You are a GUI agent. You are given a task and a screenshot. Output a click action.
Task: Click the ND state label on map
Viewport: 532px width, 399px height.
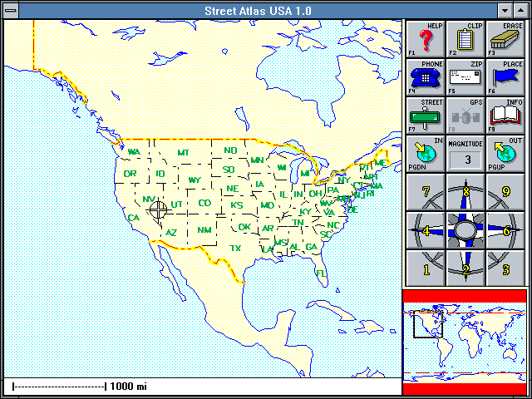231,150
